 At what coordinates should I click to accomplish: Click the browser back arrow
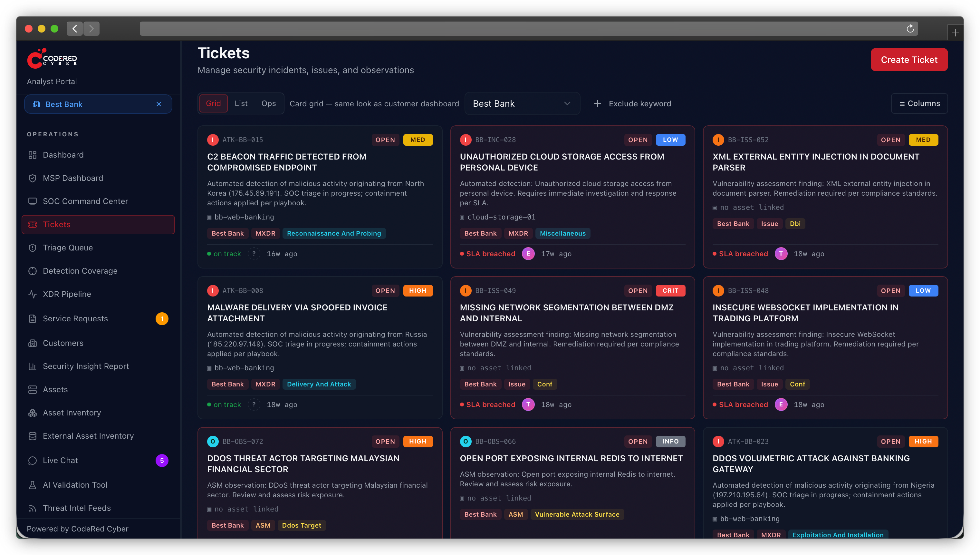tap(75, 29)
